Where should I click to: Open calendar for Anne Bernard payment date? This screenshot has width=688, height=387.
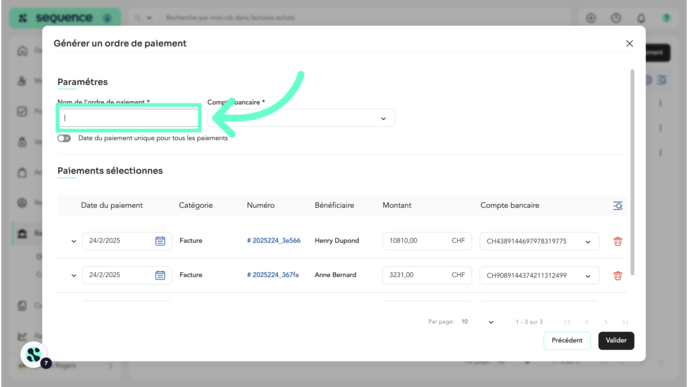pyautogui.click(x=160, y=275)
